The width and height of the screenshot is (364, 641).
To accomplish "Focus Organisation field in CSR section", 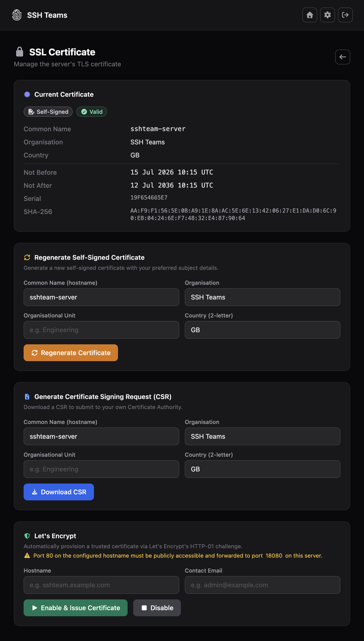I will point(262,436).
